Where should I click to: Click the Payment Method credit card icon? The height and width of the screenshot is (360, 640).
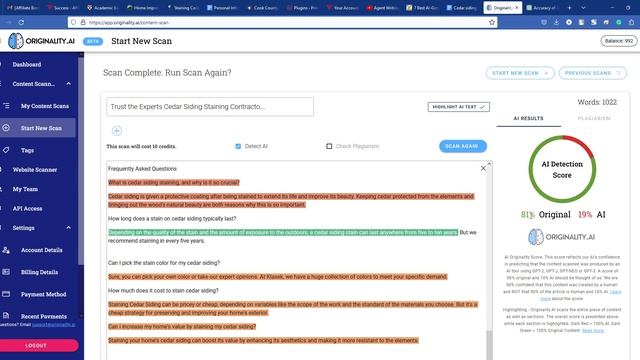tap(6, 294)
